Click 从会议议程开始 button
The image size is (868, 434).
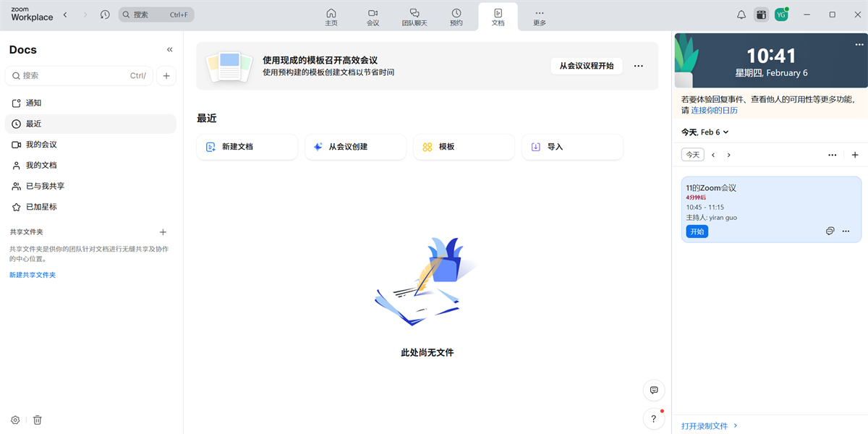click(x=588, y=66)
